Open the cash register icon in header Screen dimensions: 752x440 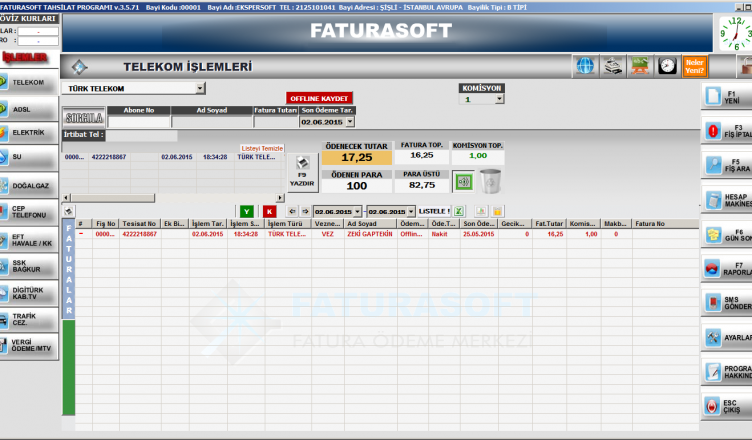612,66
